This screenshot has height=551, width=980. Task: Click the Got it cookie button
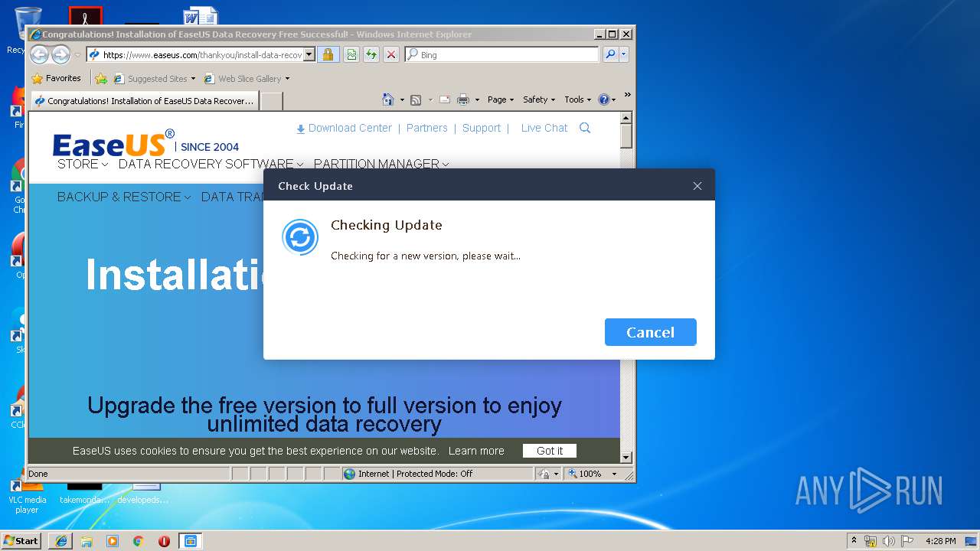(x=550, y=451)
